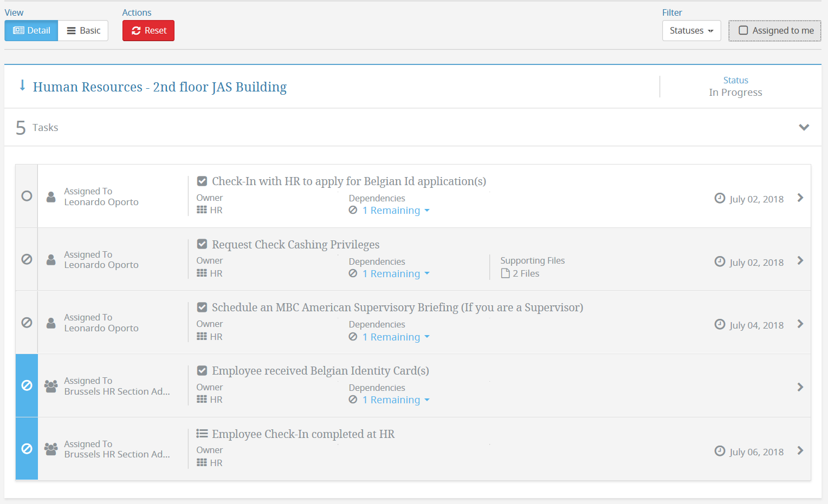
Task: Click person icon in Check-In with HR row
Action: [x=51, y=197]
